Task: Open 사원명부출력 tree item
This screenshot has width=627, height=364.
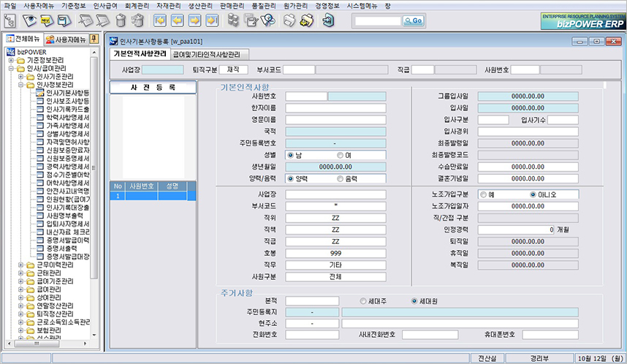Action: (64, 216)
